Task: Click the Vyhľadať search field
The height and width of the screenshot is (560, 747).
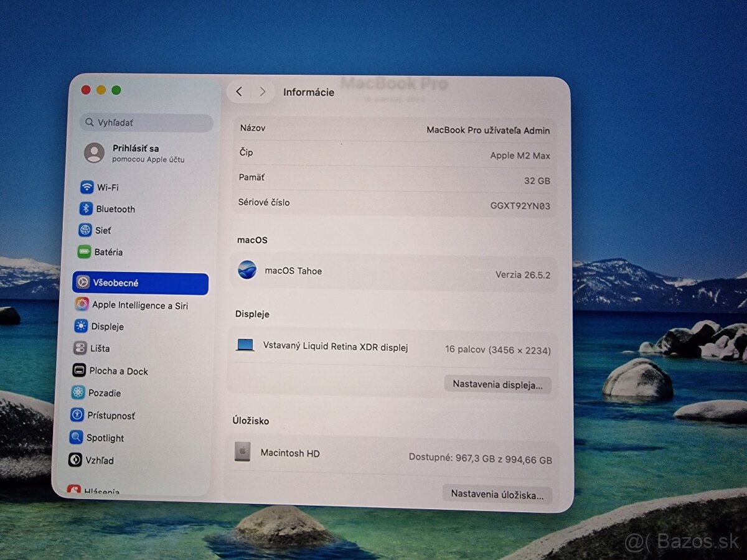Action: (146, 123)
